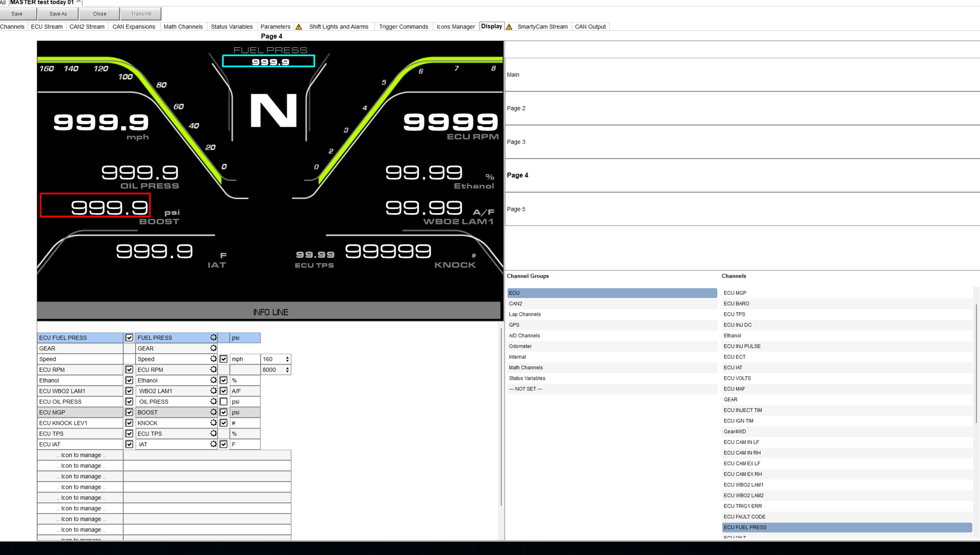Open settings gear for OIL PRESS
Viewport: 980px width, 555px height.
213,401
